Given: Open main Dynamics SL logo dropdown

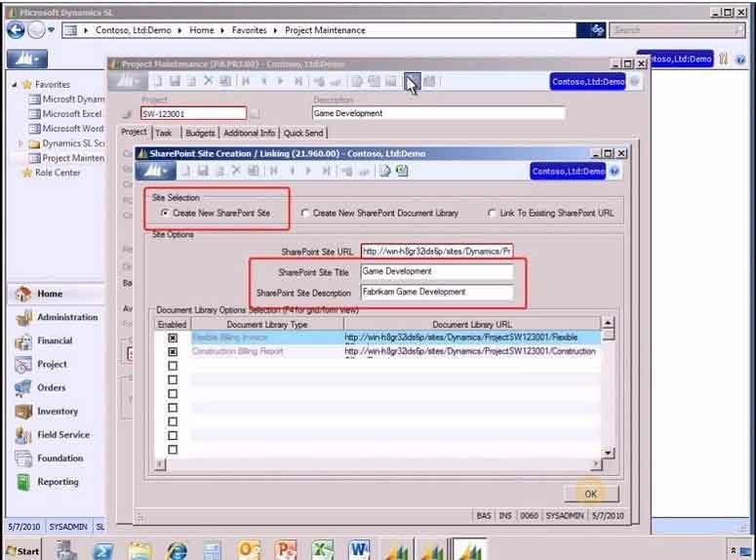Looking at the screenshot, I should [27, 59].
